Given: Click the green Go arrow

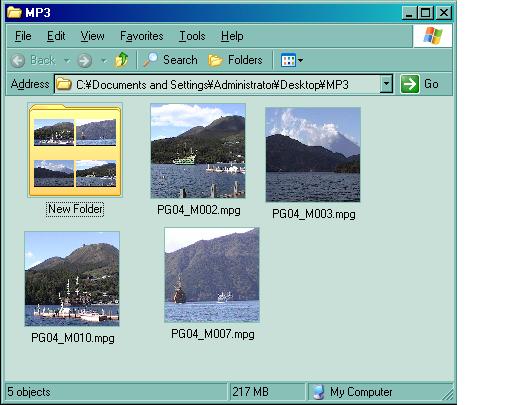Looking at the screenshot, I should click(410, 84).
